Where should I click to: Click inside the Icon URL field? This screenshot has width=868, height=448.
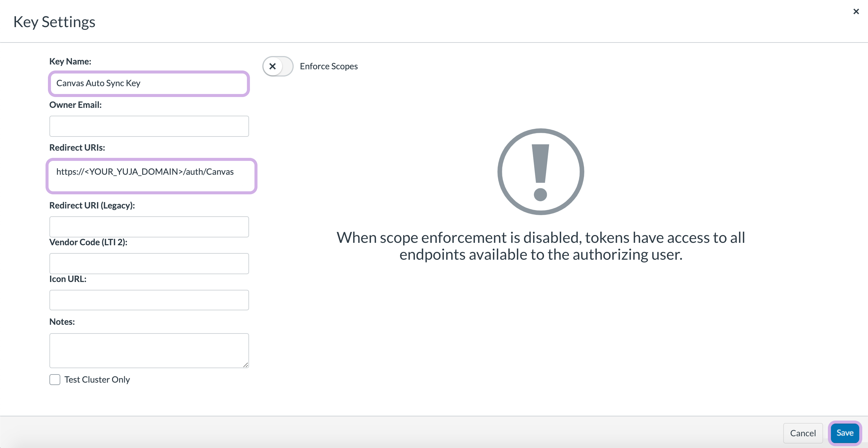149,300
